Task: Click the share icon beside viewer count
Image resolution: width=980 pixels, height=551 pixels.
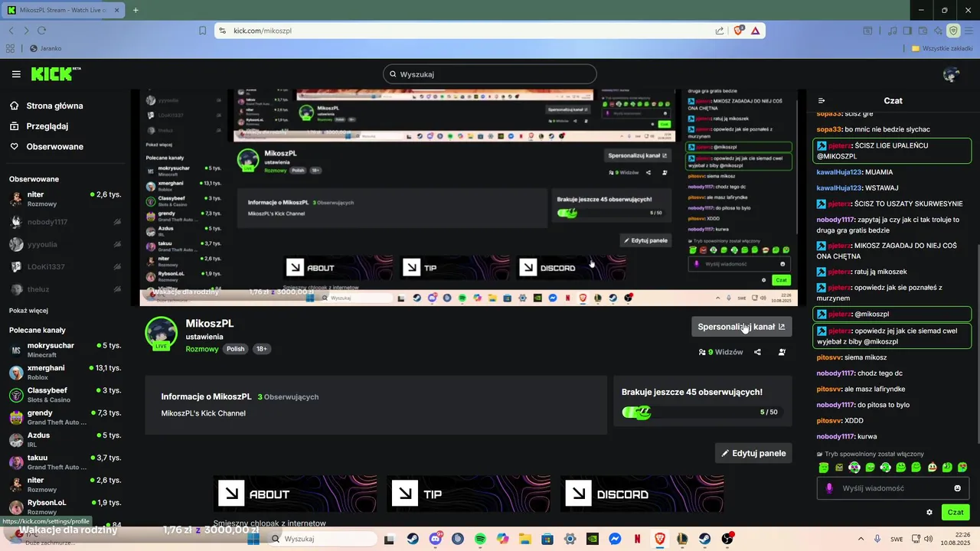Action: point(757,352)
